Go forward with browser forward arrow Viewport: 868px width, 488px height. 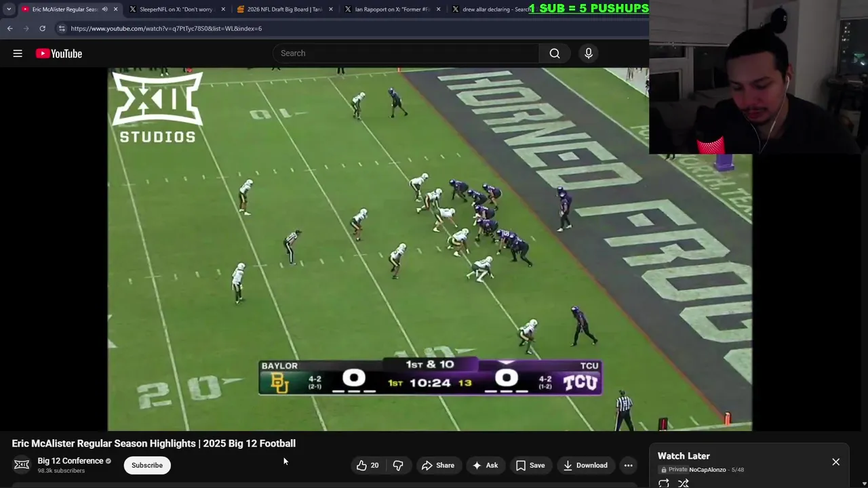tap(26, 28)
